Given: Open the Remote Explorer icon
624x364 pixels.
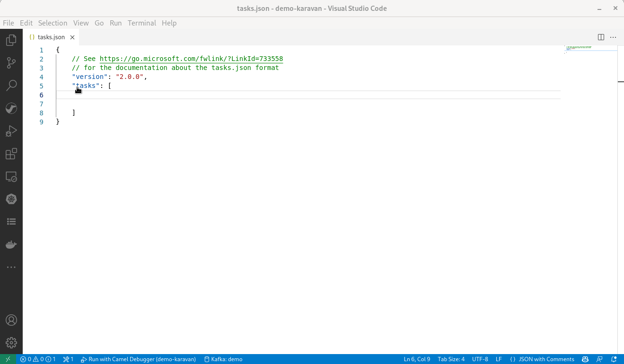Looking at the screenshot, I should (11, 176).
